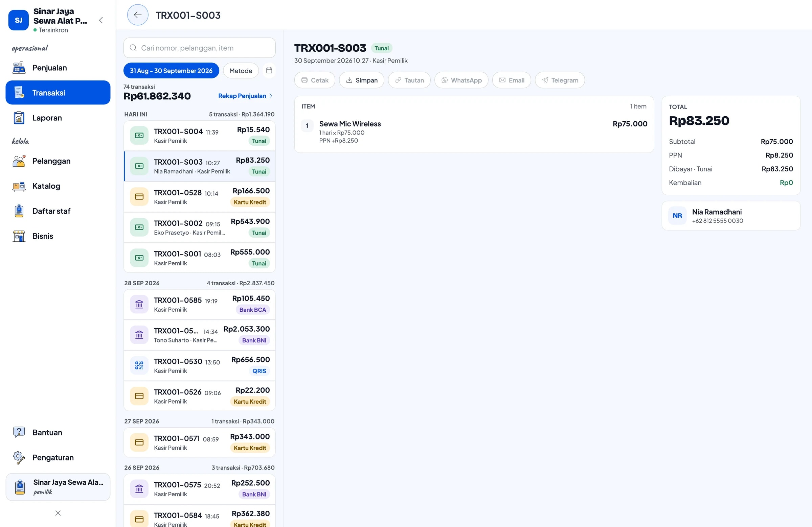Open the Metode filter dropdown
Screen dimensions: 812x527
241,71
